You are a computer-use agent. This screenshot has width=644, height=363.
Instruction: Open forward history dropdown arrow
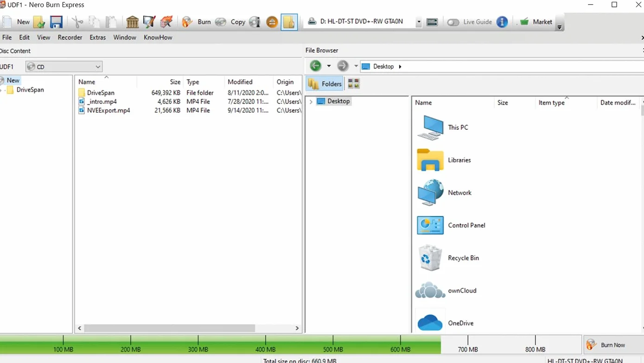point(356,66)
